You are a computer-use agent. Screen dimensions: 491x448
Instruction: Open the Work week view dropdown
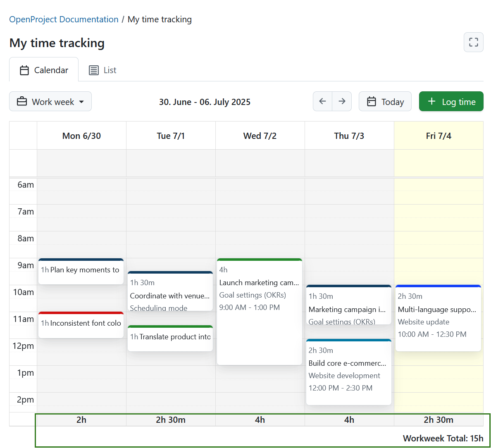point(50,101)
